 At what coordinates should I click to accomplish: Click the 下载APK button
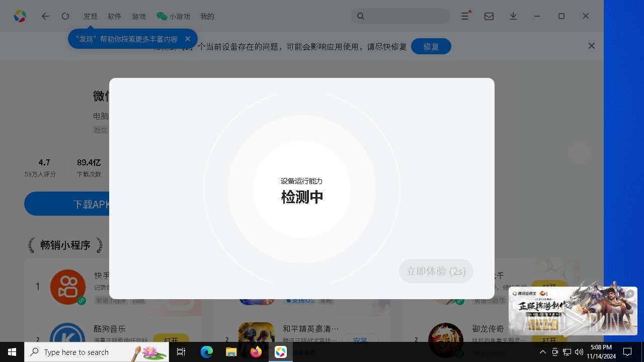pyautogui.click(x=67, y=204)
